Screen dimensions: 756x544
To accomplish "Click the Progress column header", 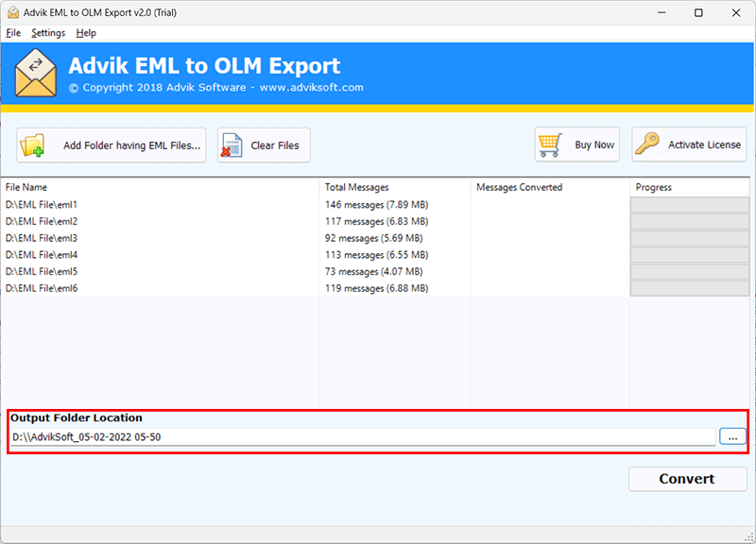I will point(690,187).
